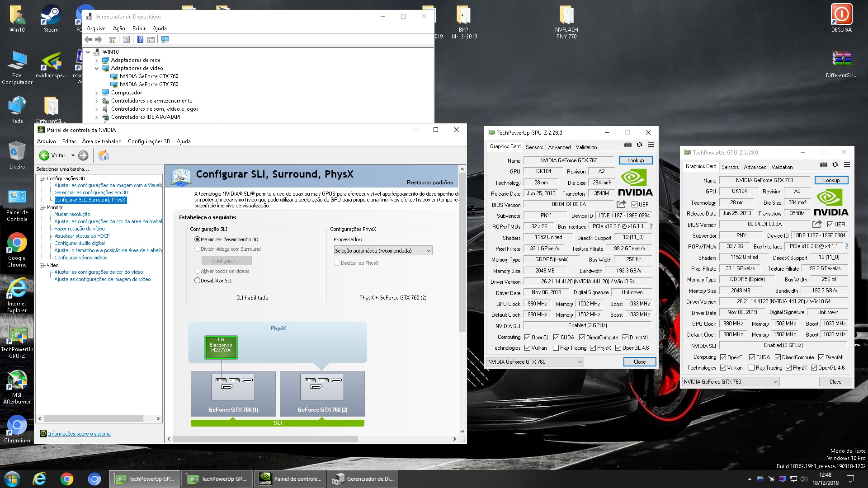Click Close button in front GPU-Z window
The image size is (868, 488).
640,362
